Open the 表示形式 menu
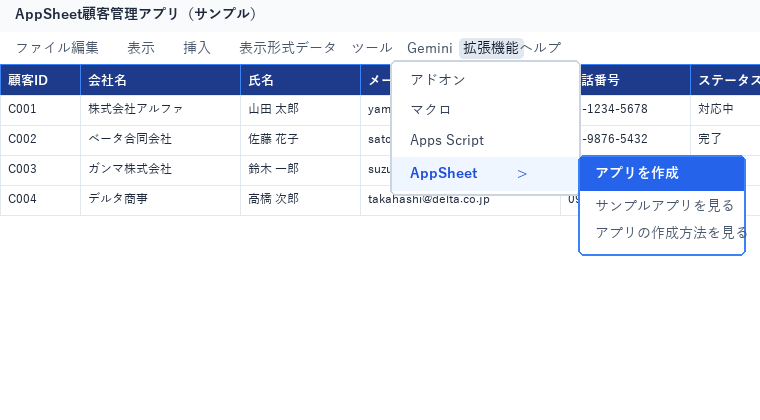The image size is (760, 420). point(267,48)
